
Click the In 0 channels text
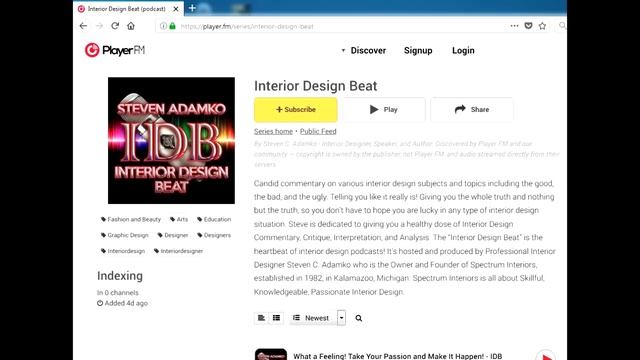pos(118,293)
